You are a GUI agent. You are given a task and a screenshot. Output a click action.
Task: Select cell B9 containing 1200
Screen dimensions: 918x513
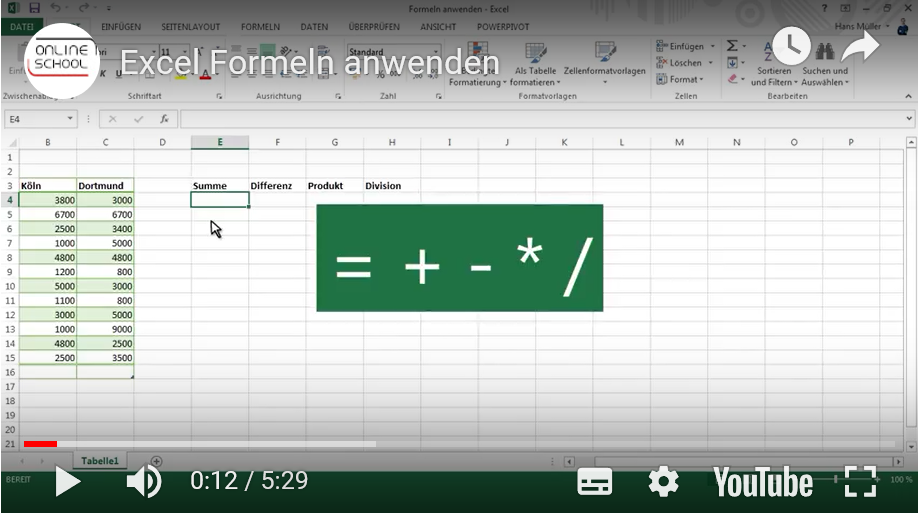pyautogui.click(x=47, y=272)
